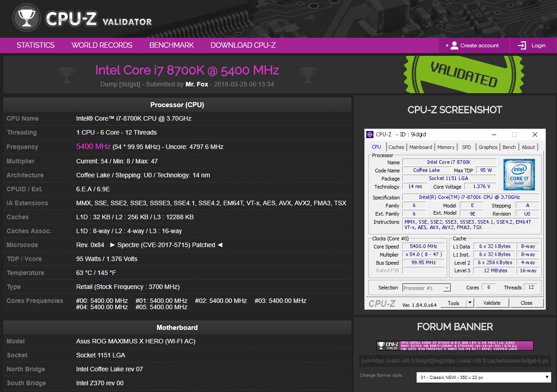Open the About tab in CPU-Z

[x=528, y=147]
